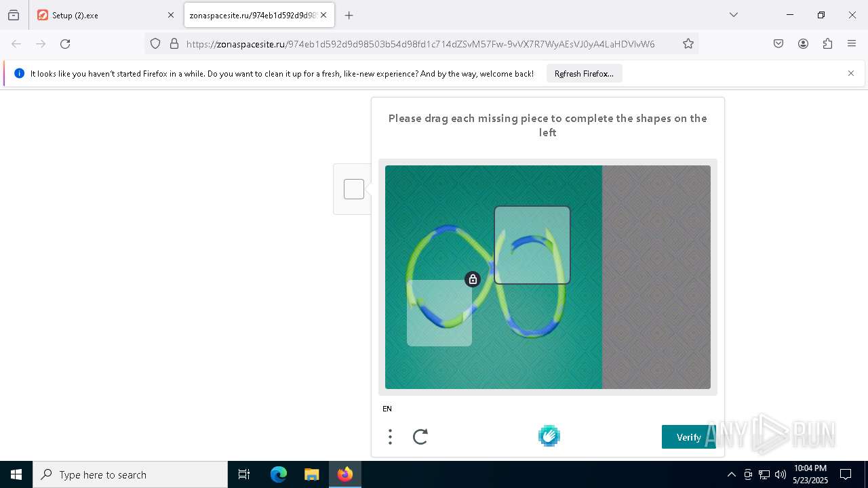Click the Firefox View icon
The image size is (868, 488).
pos(14,15)
